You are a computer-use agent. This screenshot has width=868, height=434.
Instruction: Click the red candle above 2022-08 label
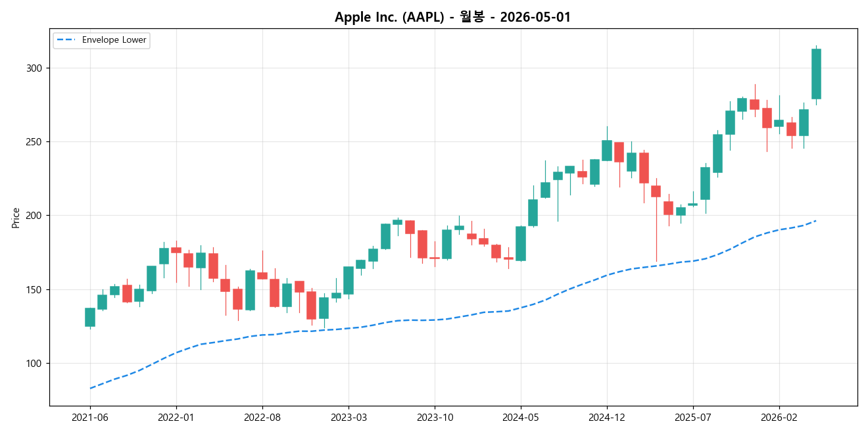click(x=262, y=276)
